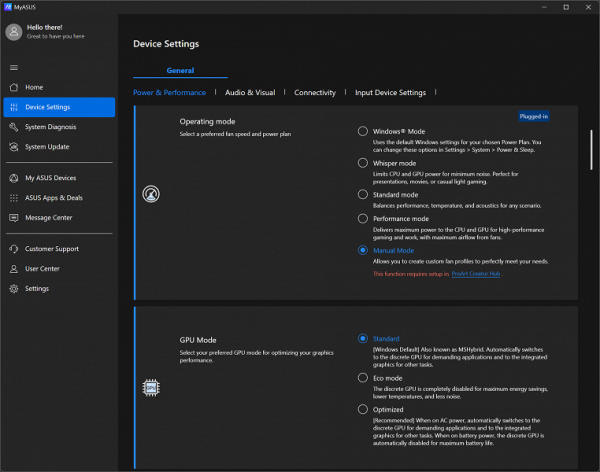Select Performance mode operating option
Image resolution: width=600 pixels, height=472 pixels.
(x=363, y=218)
